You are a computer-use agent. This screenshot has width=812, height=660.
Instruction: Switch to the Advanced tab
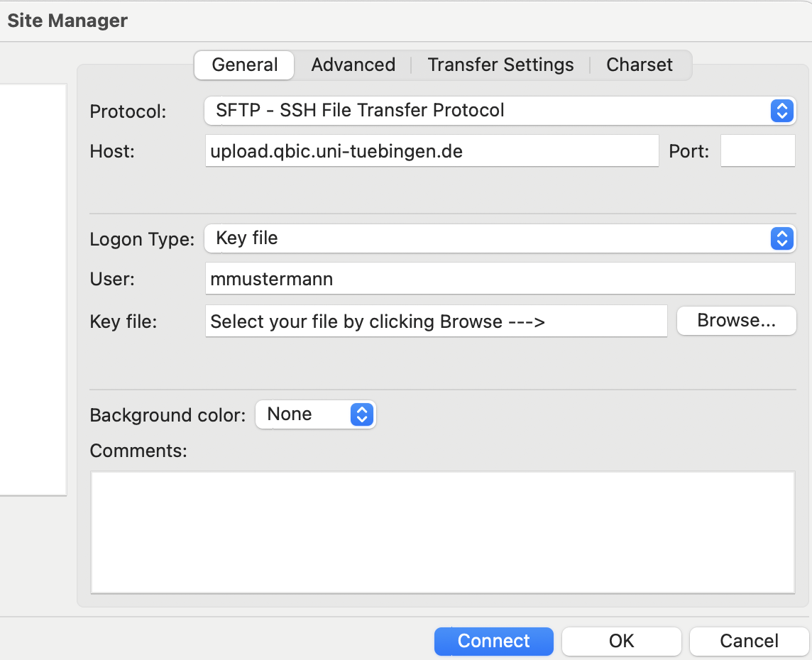tap(353, 65)
